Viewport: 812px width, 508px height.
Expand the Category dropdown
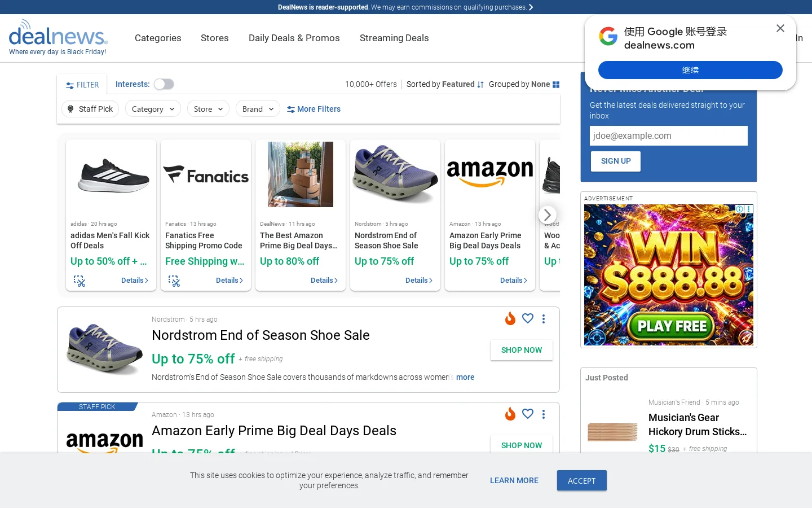pos(153,109)
